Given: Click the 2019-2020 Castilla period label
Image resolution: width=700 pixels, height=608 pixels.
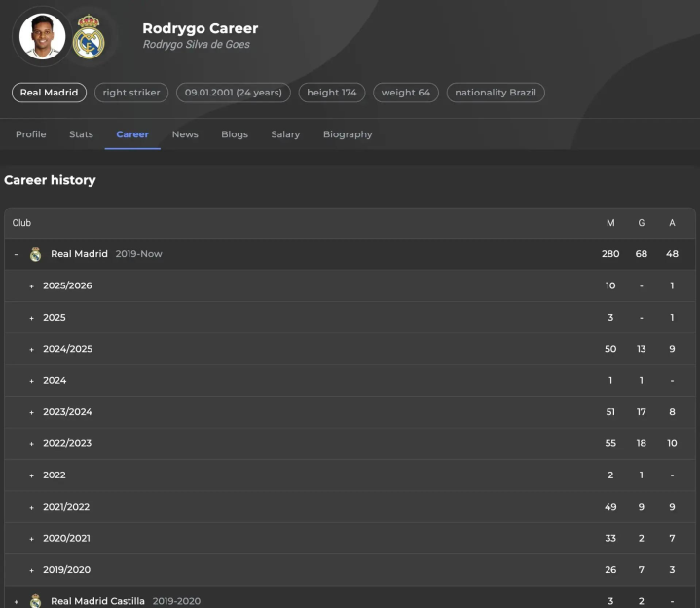Looking at the screenshot, I should (177, 601).
